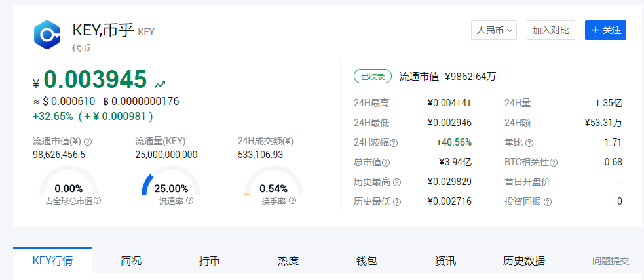Click the 24H最低 value ¥0.002946
Screen dimensions: 644x280
coord(449,123)
